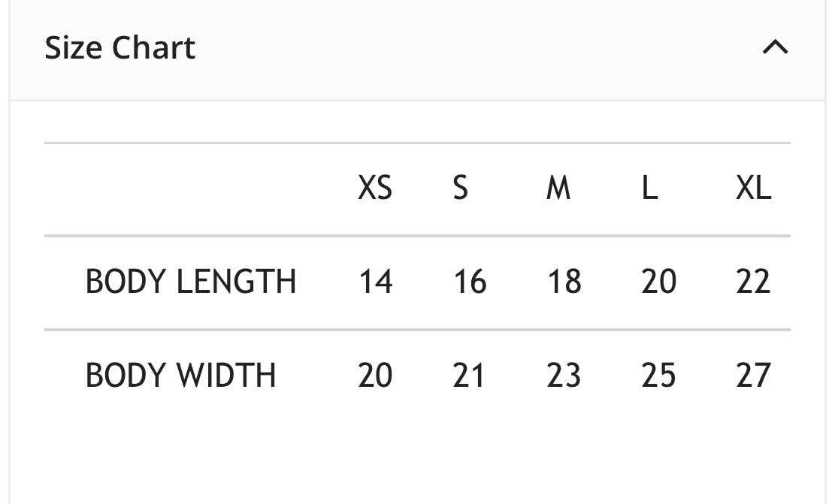The height and width of the screenshot is (504, 832).
Task: Click the BODY WIDTH row label
Action: coord(180,375)
